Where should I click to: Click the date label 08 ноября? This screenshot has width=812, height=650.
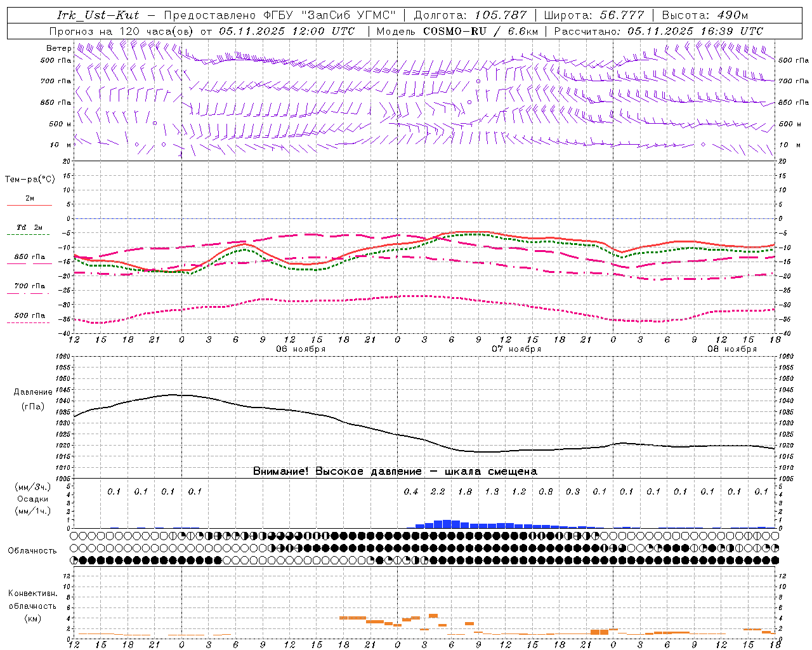[732, 349]
